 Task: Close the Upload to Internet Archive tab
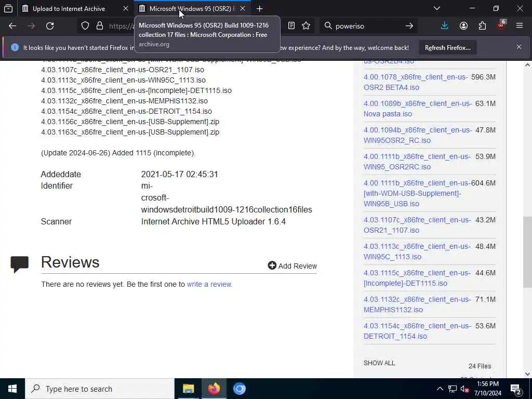(126, 8)
